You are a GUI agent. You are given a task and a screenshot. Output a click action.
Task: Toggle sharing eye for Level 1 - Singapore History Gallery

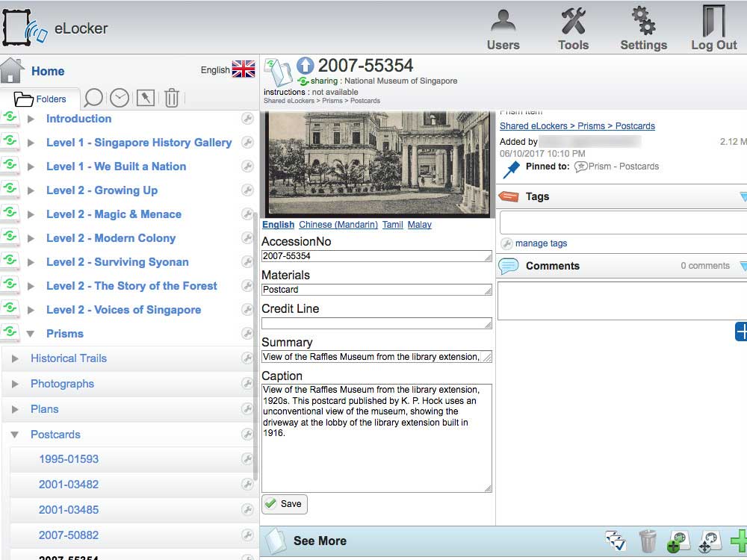pyautogui.click(x=10, y=141)
